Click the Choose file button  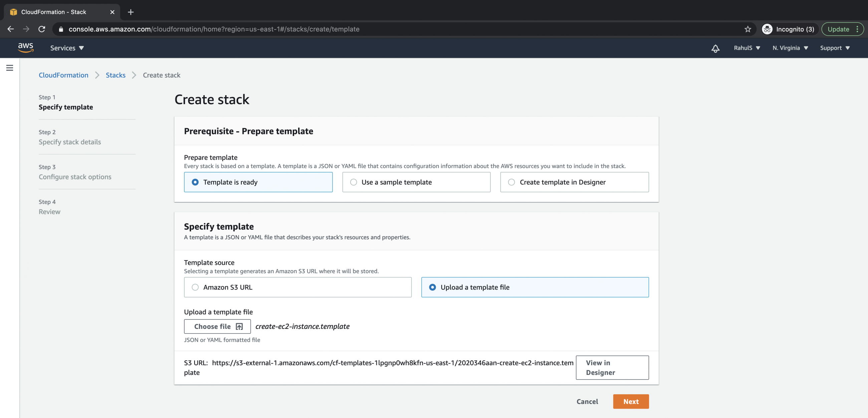217,326
